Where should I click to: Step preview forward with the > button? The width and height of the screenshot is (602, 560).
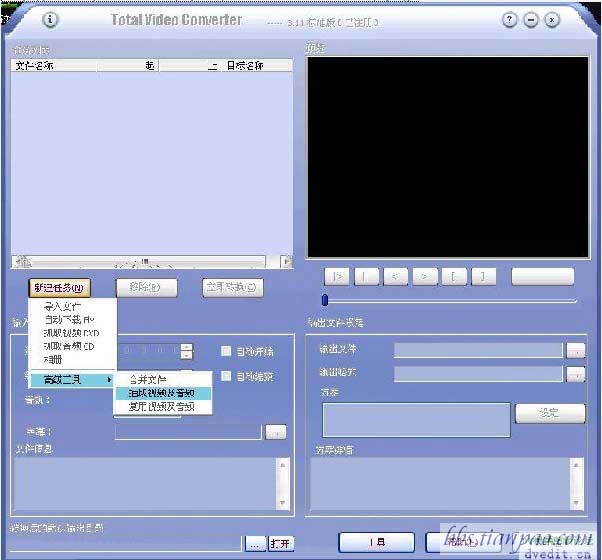click(x=425, y=276)
